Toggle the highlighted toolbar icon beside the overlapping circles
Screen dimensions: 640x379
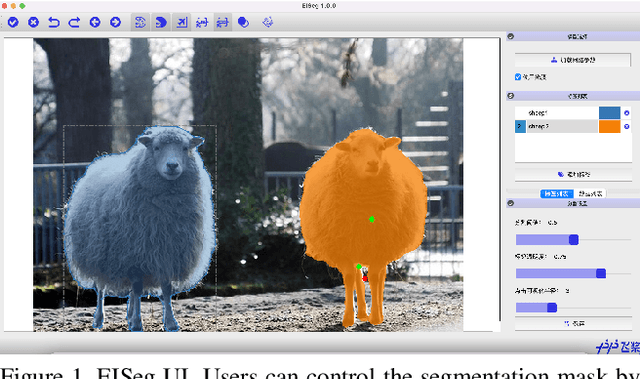[222, 22]
